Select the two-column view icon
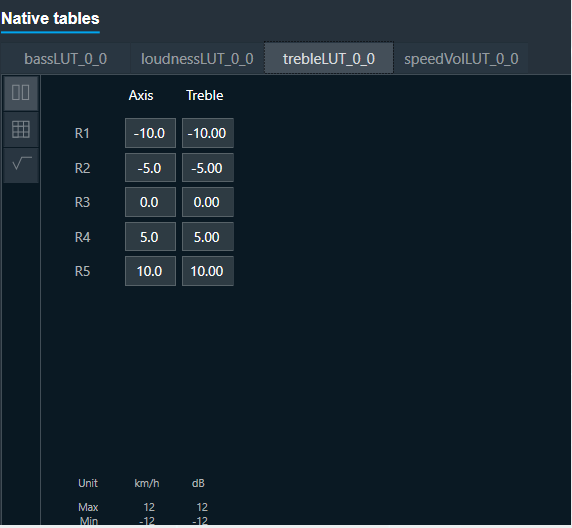Viewport: 572px width, 528px height. pyautogui.click(x=21, y=93)
